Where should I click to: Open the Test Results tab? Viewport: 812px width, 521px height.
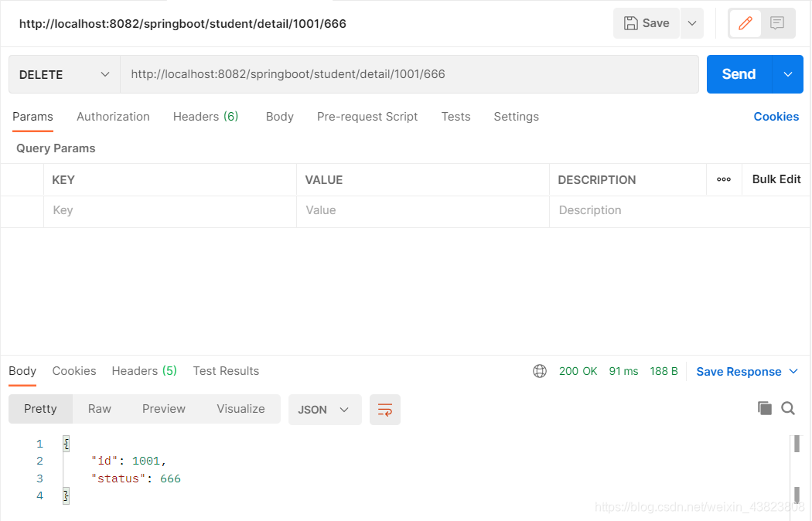pos(226,372)
